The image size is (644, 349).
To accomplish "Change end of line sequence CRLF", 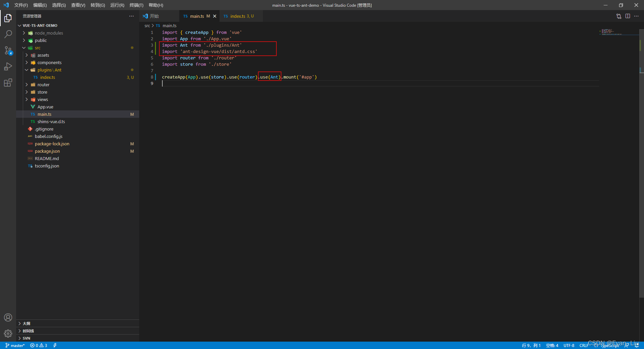I will coord(584,345).
